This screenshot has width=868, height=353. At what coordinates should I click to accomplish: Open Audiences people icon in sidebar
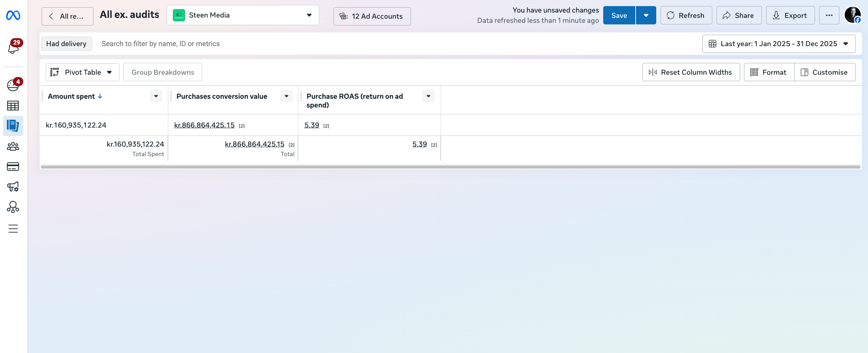[13, 146]
